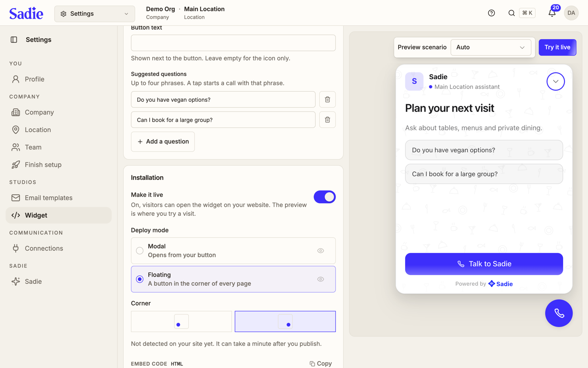Open Email templates studio
Image resolution: width=588 pixels, height=368 pixels.
pos(58,198)
